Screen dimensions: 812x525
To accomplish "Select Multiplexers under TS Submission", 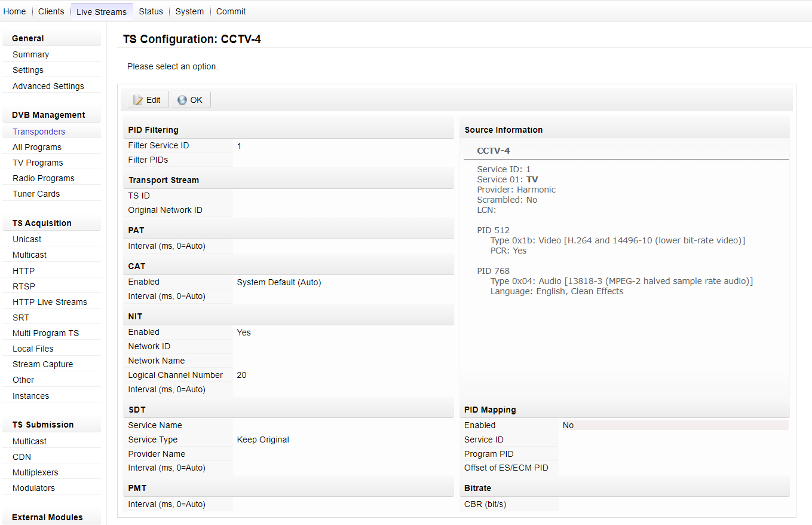I will [x=35, y=472].
